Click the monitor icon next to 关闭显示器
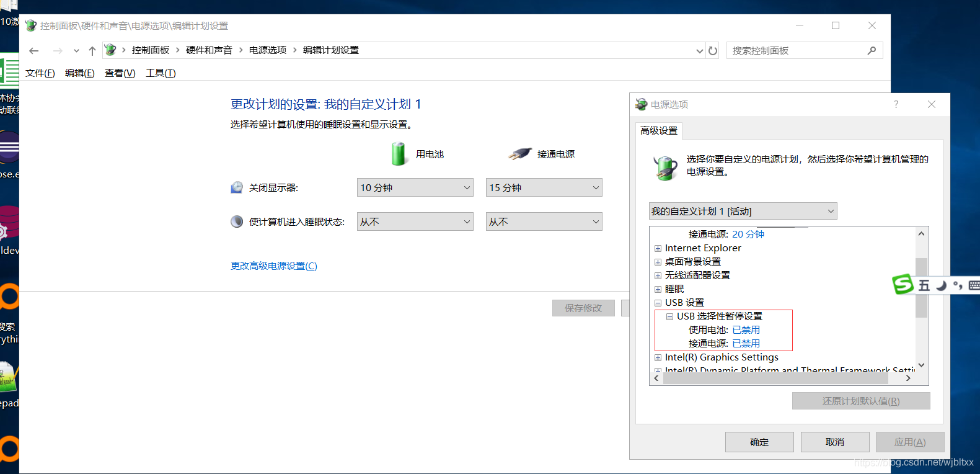This screenshot has height=474, width=980. [237, 187]
